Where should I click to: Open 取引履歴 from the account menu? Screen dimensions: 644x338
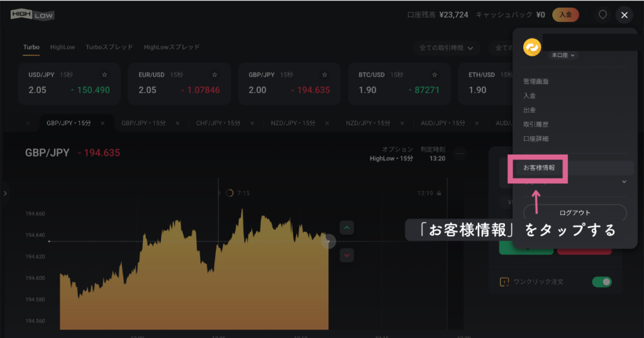536,124
